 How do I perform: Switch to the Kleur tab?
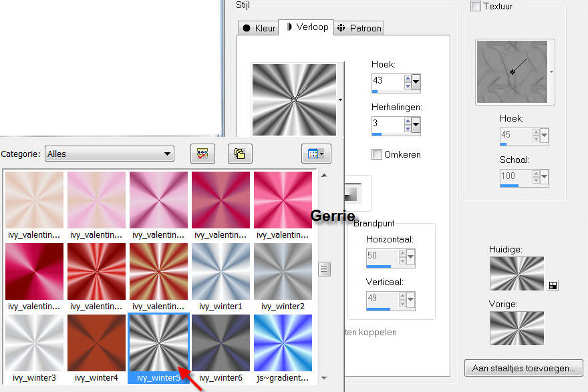coord(259,28)
